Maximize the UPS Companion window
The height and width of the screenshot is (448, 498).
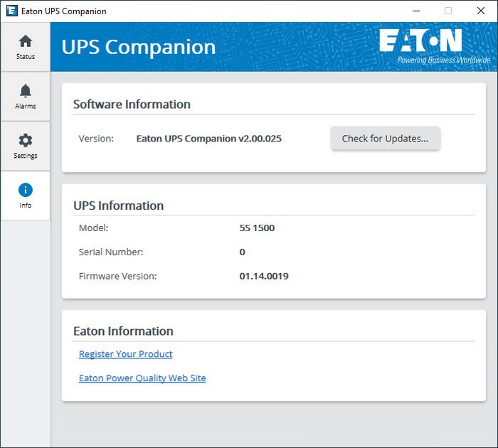[x=448, y=11]
